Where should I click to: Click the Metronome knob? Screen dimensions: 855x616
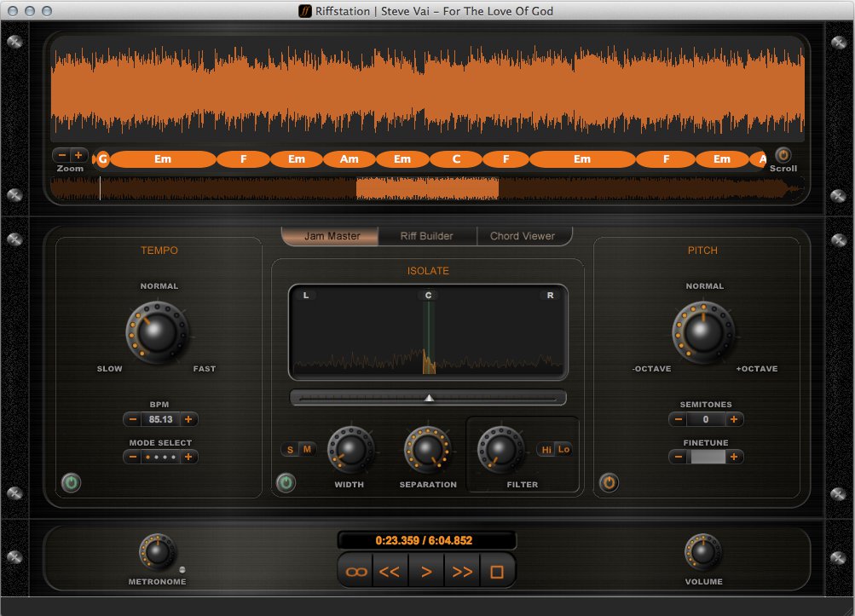click(x=158, y=552)
